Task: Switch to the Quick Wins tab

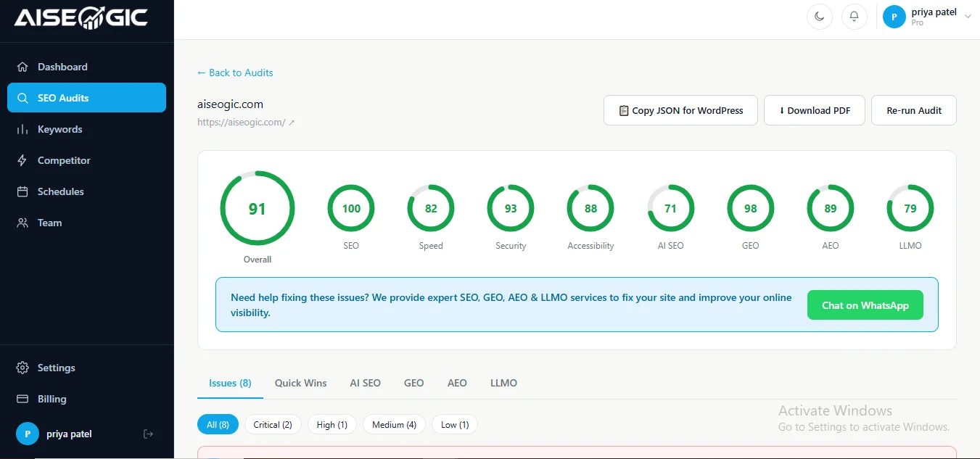Action: pos(301,383)
